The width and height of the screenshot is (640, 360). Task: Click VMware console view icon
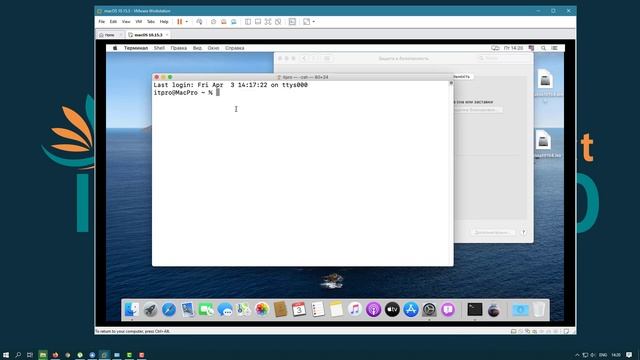(x=292, y=22)
